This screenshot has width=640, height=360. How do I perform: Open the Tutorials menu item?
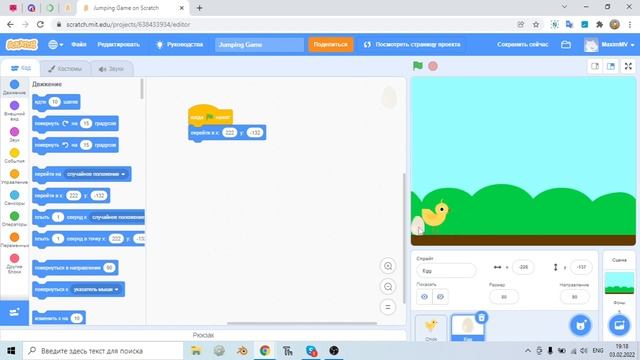[x=179, y=44]
